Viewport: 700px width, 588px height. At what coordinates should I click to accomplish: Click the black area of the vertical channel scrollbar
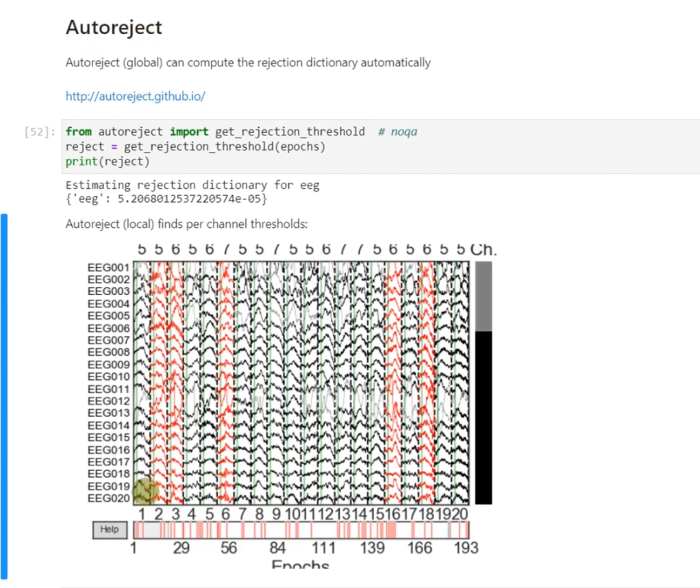pos(483,418)
